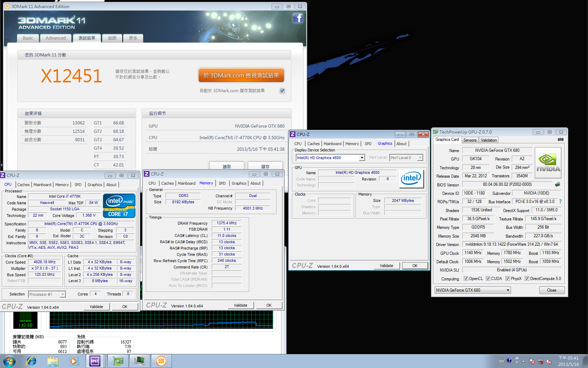Open the Perf Level dropdown in CPU-Z

406,158
